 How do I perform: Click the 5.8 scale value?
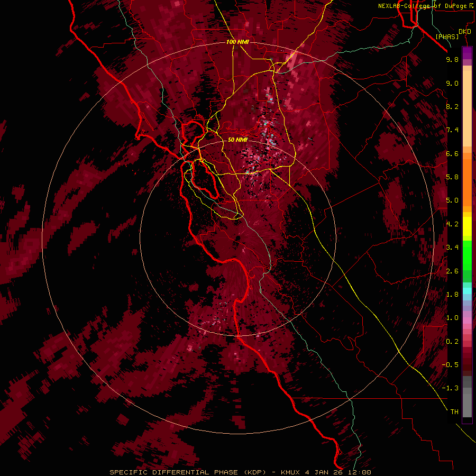point(452,177)
